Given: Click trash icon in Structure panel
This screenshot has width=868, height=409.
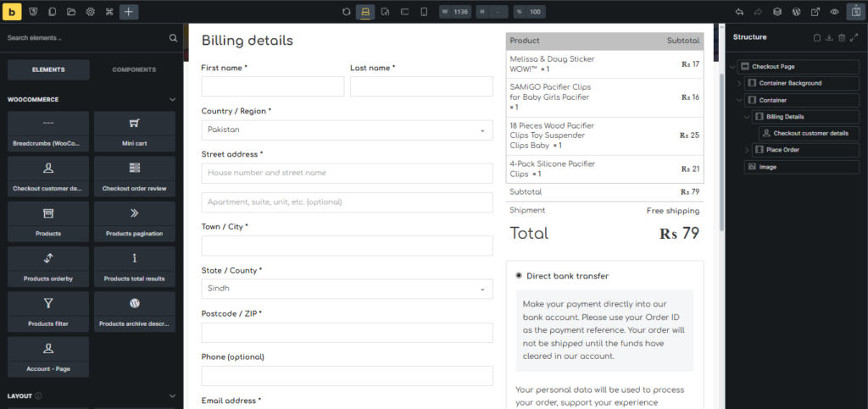Looking at the screenshot, I should (x=842, y=38).
